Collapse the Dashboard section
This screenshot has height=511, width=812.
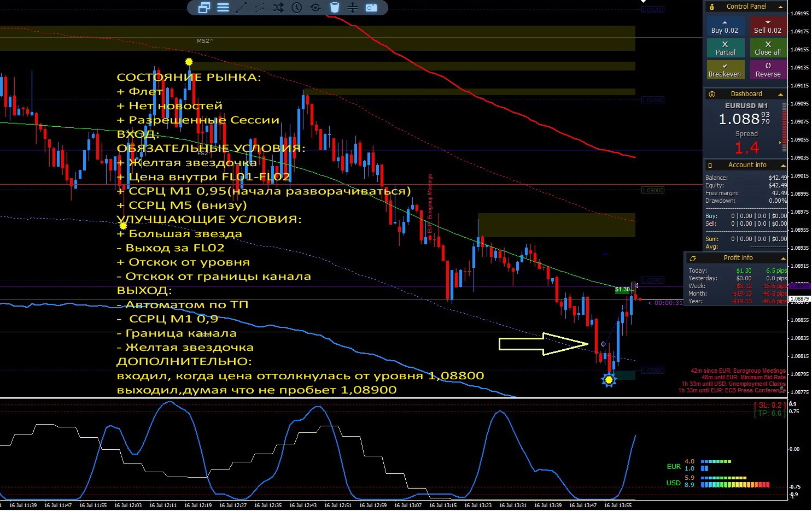point(780,94)
